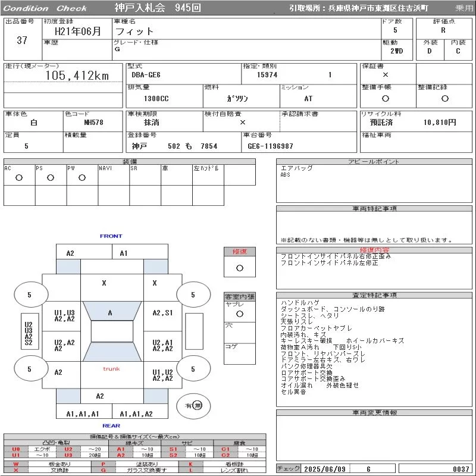Click the FRONT label on the diagram
The image size is (476, 476).
click(111, 236)
